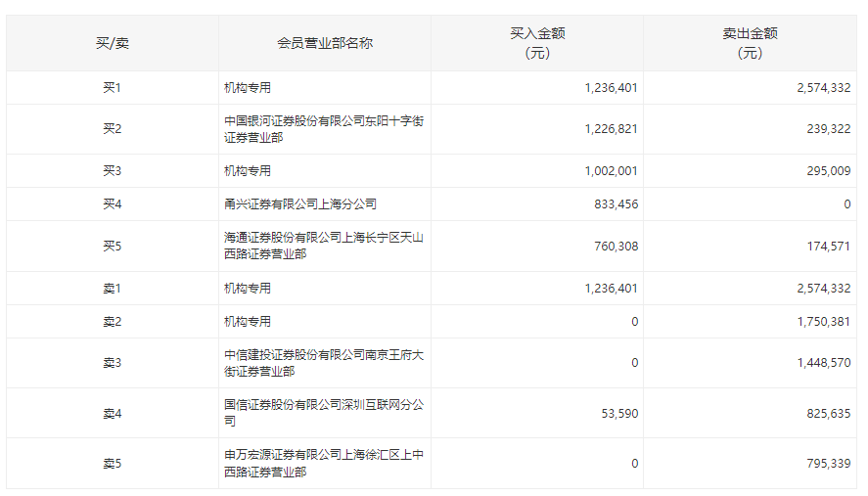The image size is (868, 496).
Task: Open 国信证券深圳互联网分公司 entry
Action: coord(323,413)
